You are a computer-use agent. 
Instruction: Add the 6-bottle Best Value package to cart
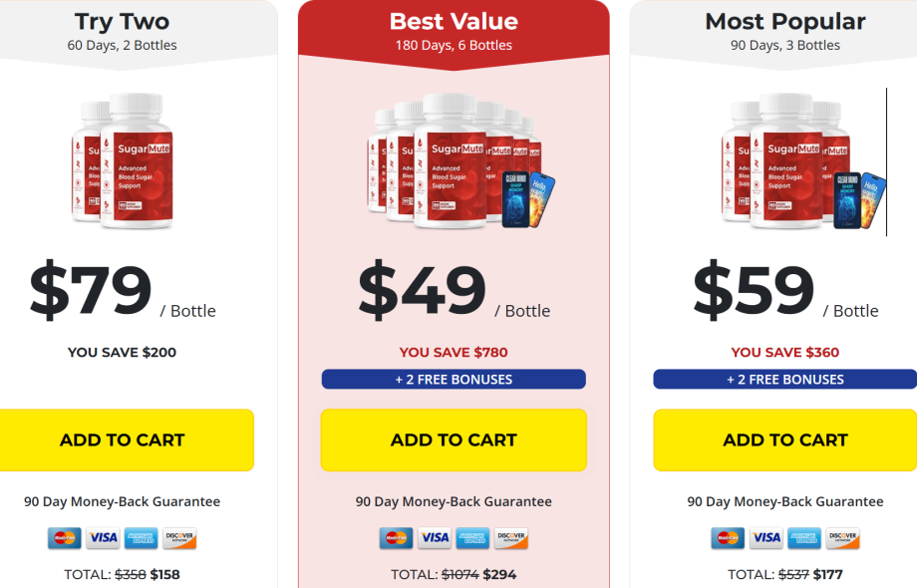coord(454,440)
